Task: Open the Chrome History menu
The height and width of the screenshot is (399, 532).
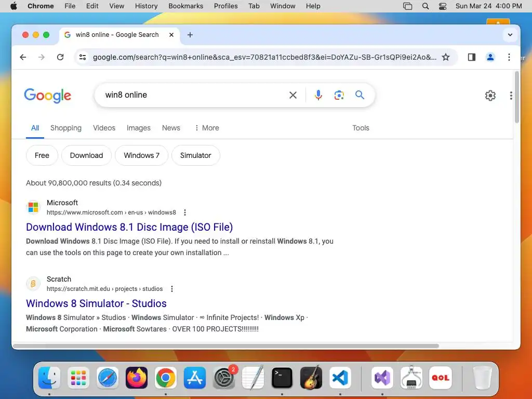Action: (x=146, y=6)
